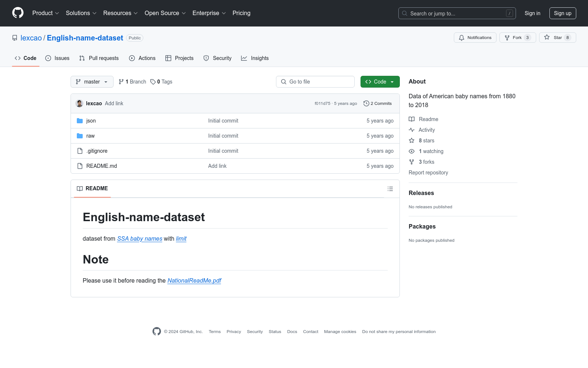This screenshot has width=588, height=368.
Task: Open the footer Privacy link
Action: 234,332
